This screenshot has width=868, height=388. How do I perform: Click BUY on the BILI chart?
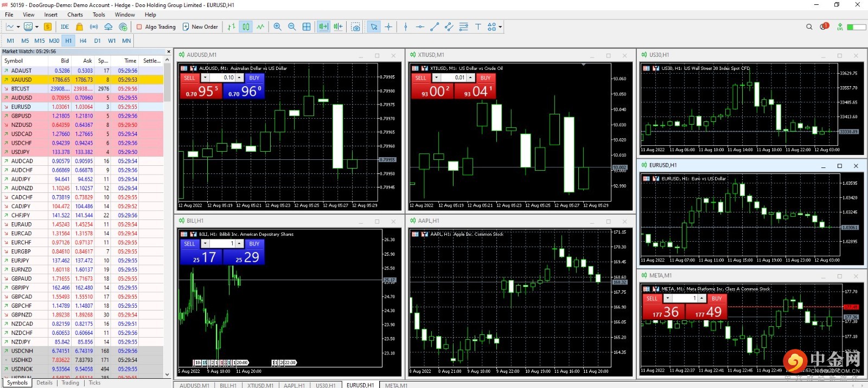coord(254,244)
